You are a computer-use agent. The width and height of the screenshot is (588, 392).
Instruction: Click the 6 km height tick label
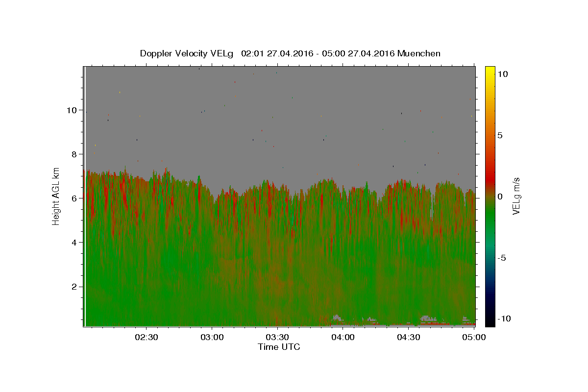(x=73, y=198)
